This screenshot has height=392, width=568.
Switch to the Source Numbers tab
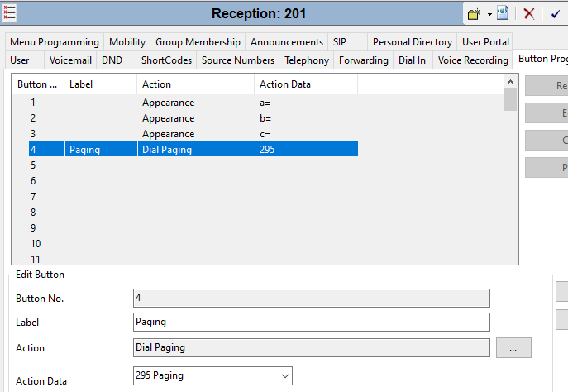tap(238, 60)
